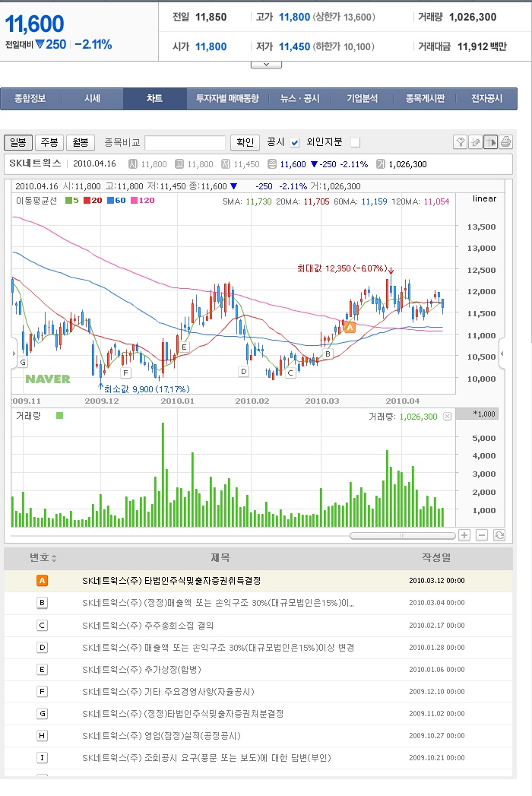Image resolution: width=532 pixels, height=796 pixels.
Task: Expand quote details with down chevron
Action: (266, 65)
